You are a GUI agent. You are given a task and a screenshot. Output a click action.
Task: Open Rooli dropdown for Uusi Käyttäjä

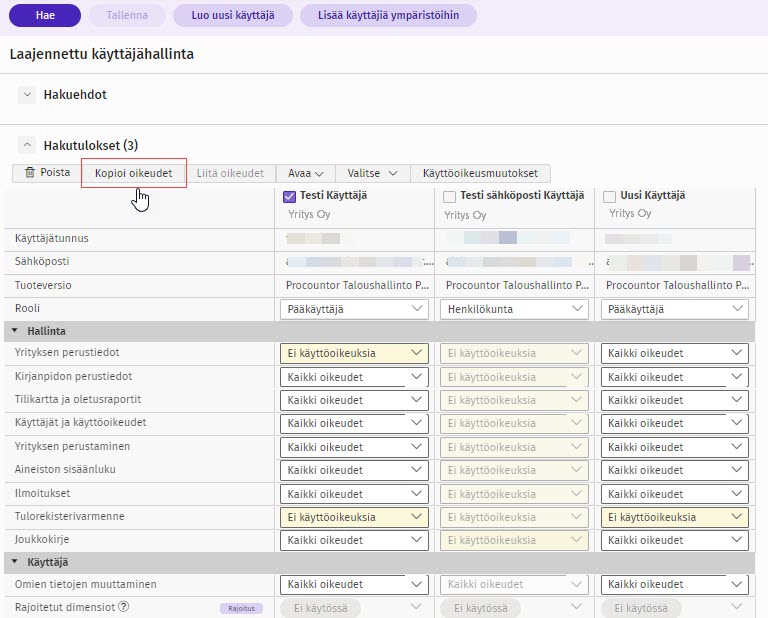(674, 309)
